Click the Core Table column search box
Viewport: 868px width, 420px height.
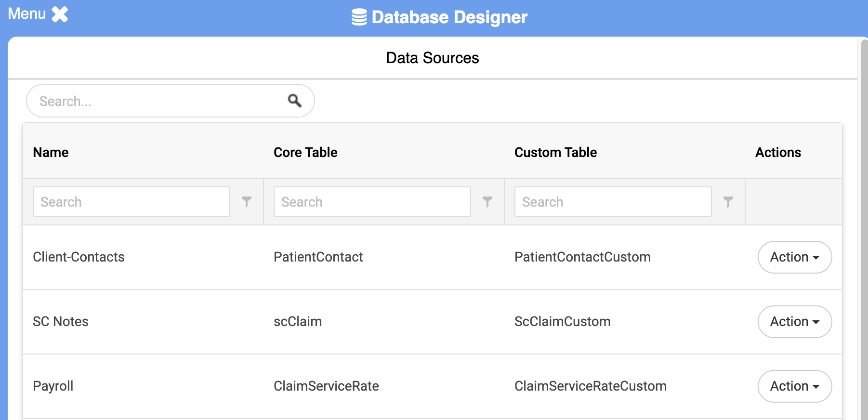372,202
